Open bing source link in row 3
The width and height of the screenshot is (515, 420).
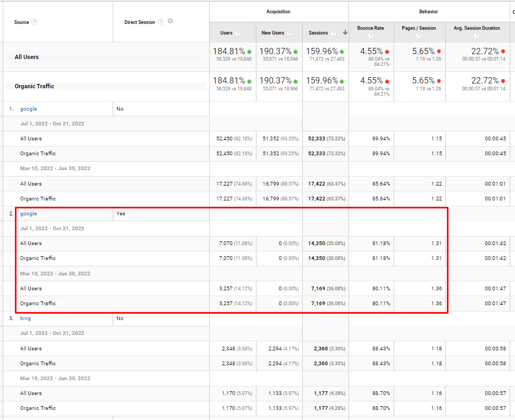(x=26, y=318)
